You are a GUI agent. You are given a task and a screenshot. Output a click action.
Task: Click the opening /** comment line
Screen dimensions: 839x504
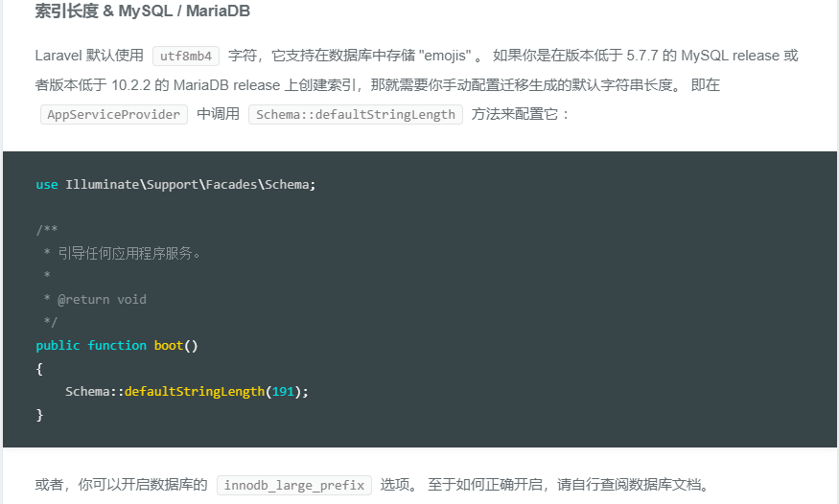point(47,230)
